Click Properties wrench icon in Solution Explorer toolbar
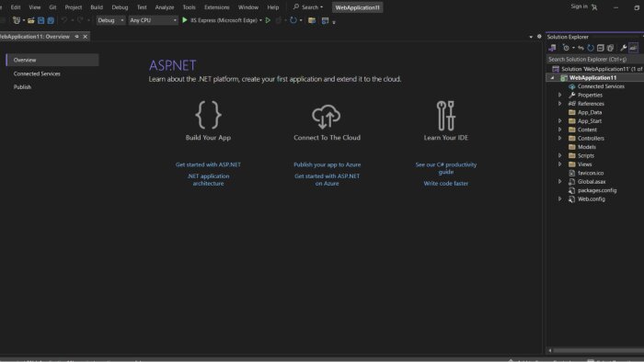Screen dimensions: 644x362 [x=624, y=48]
